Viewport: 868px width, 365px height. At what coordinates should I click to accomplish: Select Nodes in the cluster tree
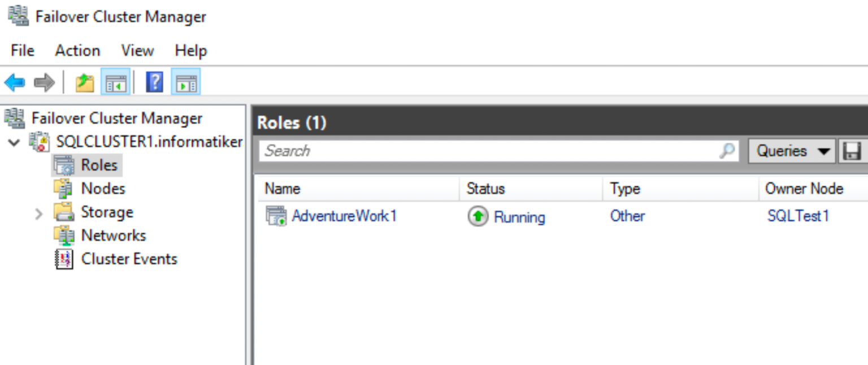(x=103, y=189)
